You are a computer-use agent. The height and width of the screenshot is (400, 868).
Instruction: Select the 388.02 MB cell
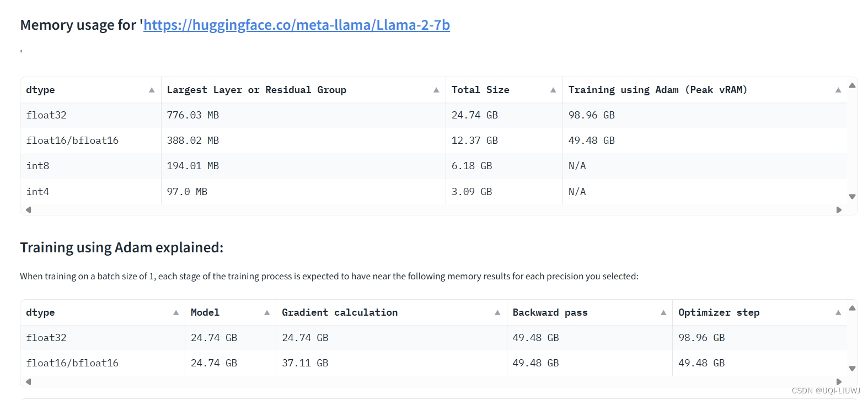(303, 140)
